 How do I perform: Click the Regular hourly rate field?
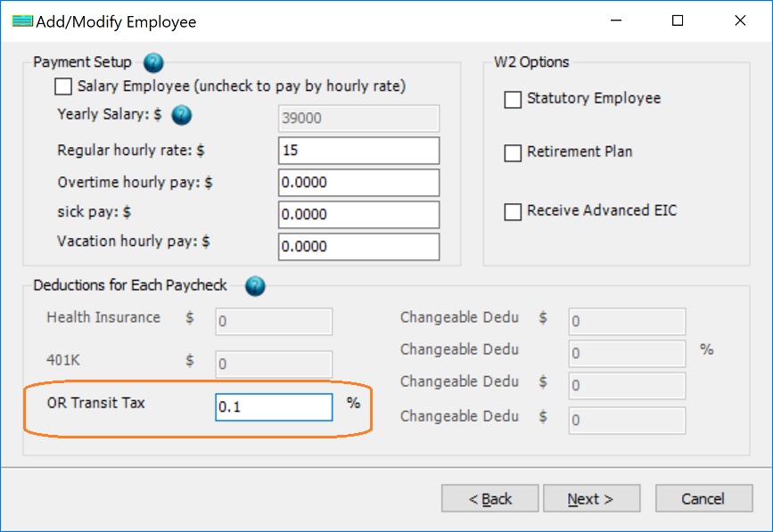click(x=358, y=151)
